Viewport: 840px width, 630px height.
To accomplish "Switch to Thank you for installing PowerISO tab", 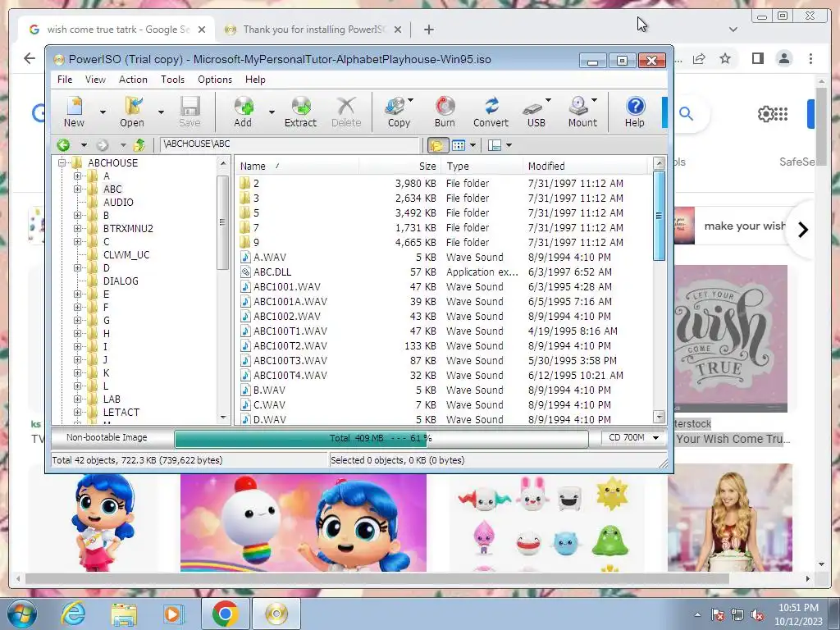I will (313, 30).
